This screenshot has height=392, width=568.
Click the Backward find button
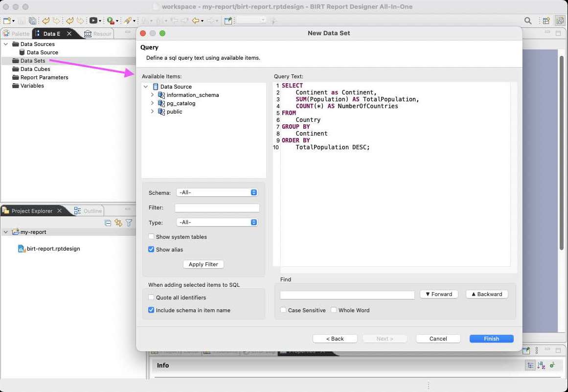coord(487,294)
